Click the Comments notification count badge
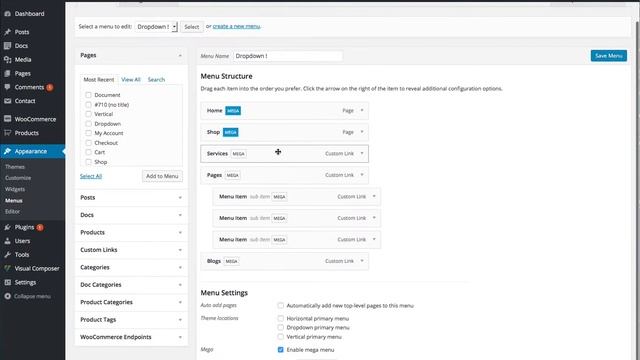The height and width of the screenshot is (360, 640). (x=49, y=87)
